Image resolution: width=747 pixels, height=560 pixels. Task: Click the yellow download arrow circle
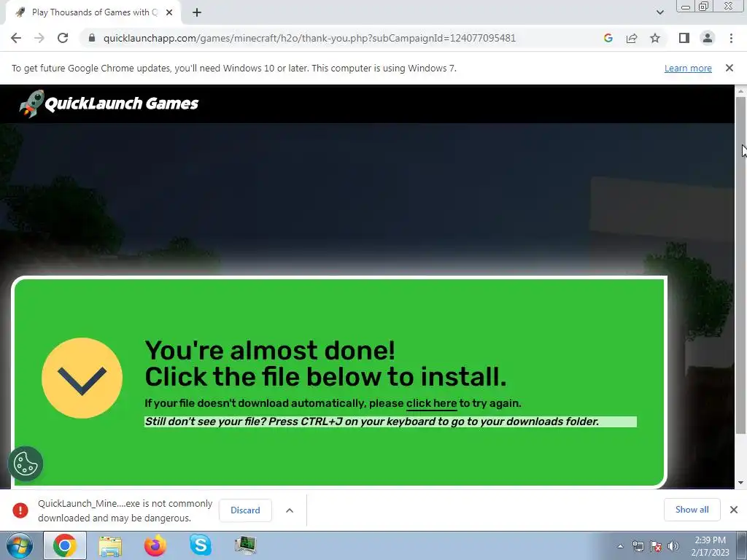82,378
